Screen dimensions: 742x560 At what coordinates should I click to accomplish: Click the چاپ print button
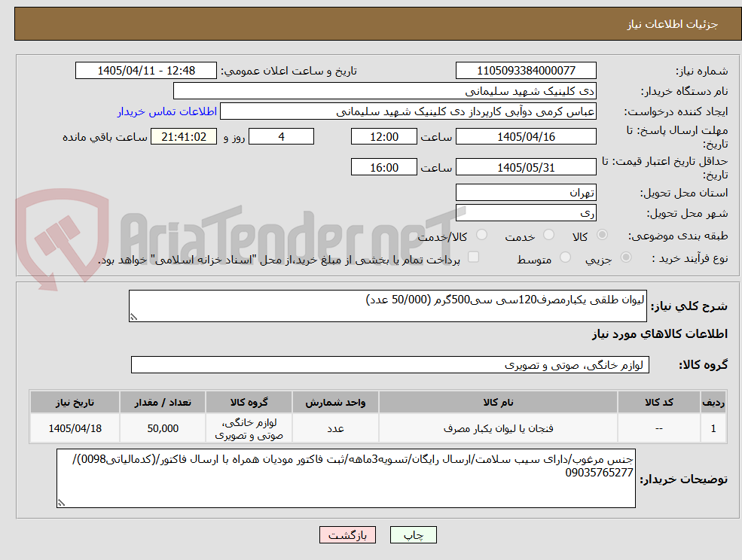(413, 535)
